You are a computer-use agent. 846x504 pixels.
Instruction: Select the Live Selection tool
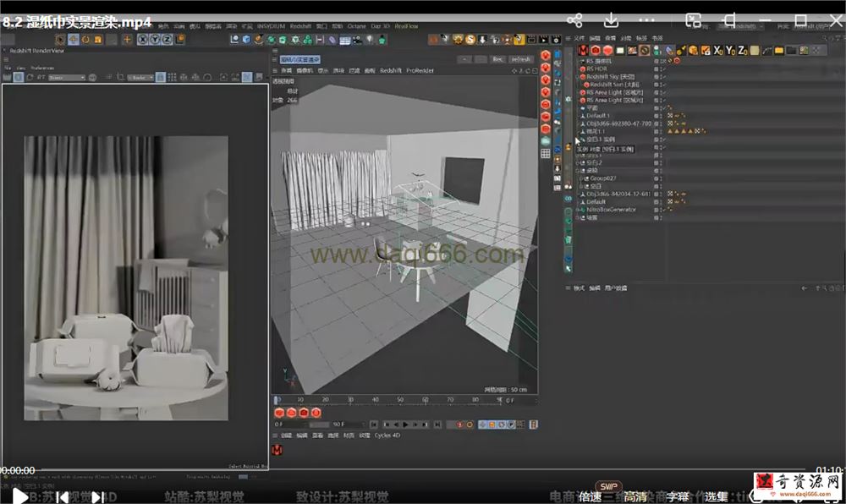click(x=60, y=40)
